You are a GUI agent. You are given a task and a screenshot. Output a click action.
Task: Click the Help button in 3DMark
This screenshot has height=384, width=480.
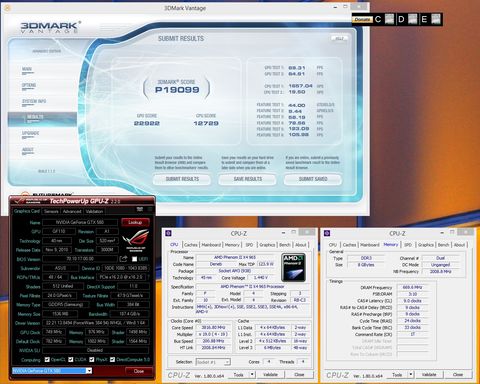339,38
